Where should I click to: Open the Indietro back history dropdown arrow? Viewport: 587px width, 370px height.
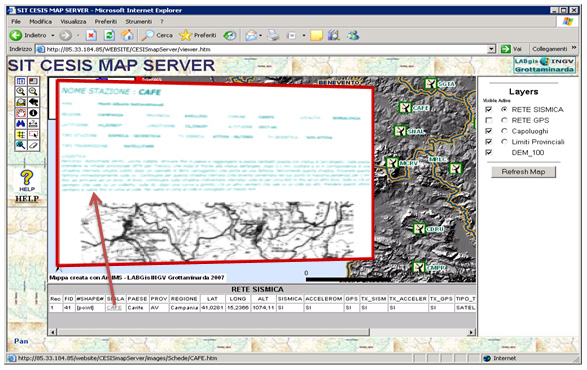[53, 36]
